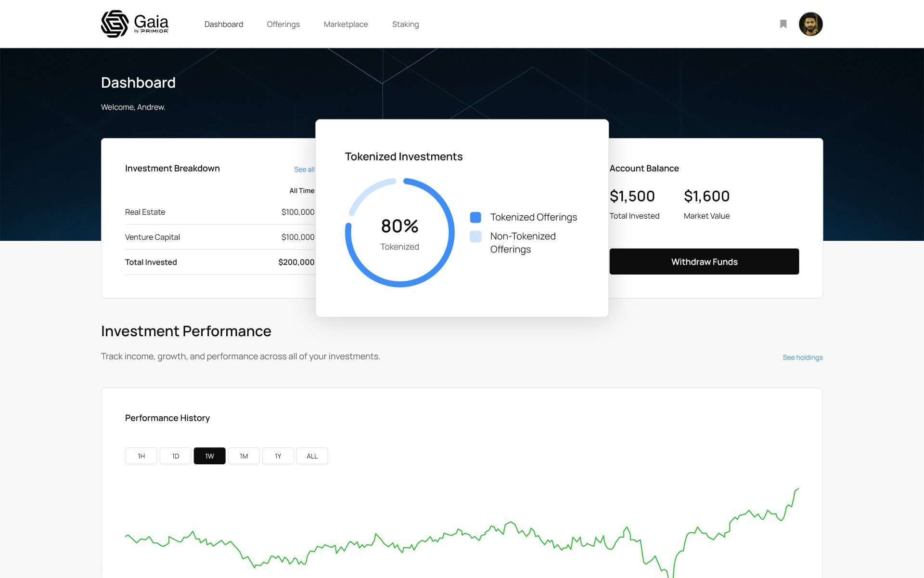The width and height of the screenshot is (924, 578).
Task: Open the Offerings nav item
Action: click(283, 24)
